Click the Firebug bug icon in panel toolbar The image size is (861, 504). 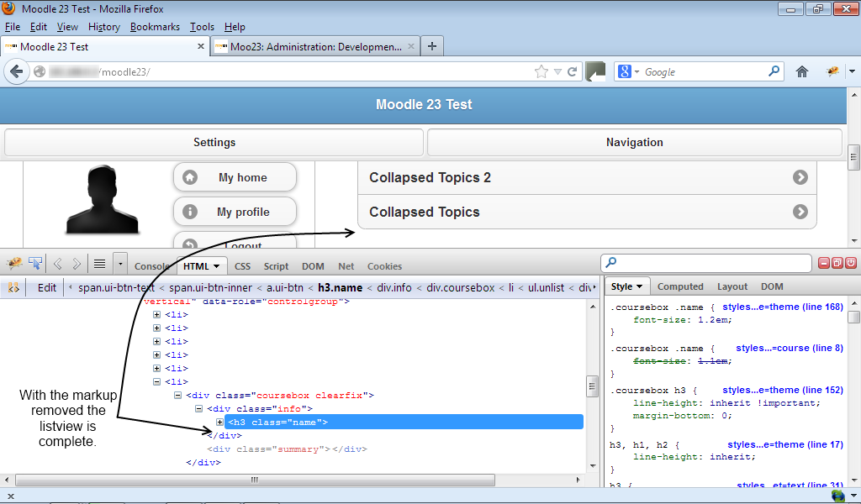point(14,265)
